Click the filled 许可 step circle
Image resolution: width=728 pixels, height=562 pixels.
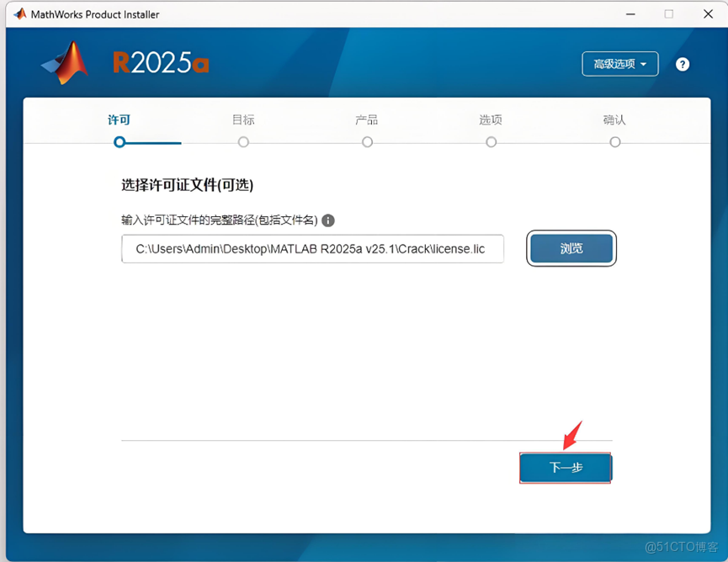click(x=119, y=142)
